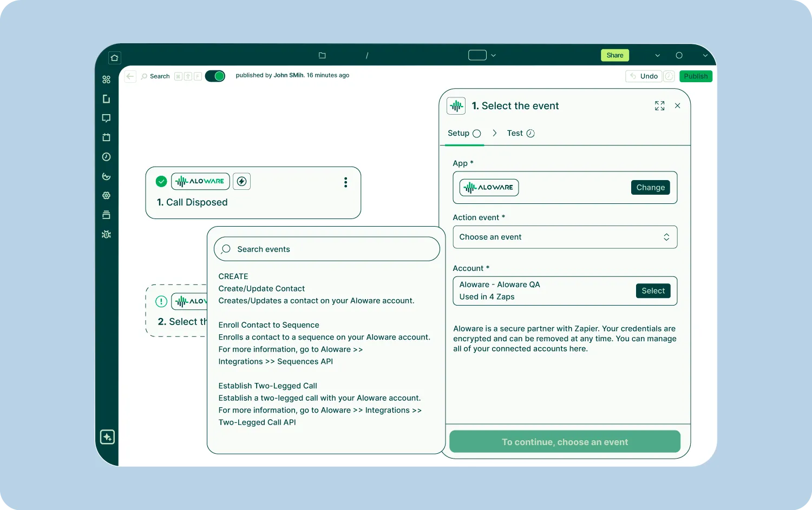Open dropdown chevron right of Share
The width and height of the screenshot is (812, 510).
point(658,55)
